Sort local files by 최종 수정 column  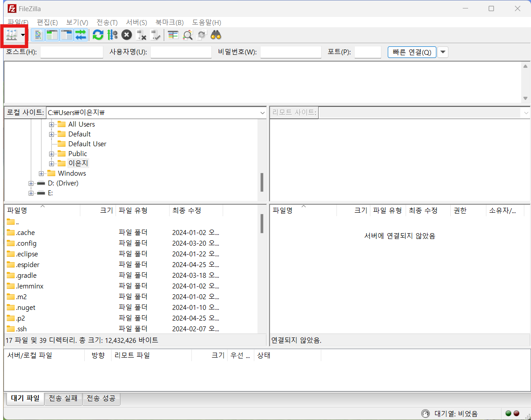[x=196, y=210]
